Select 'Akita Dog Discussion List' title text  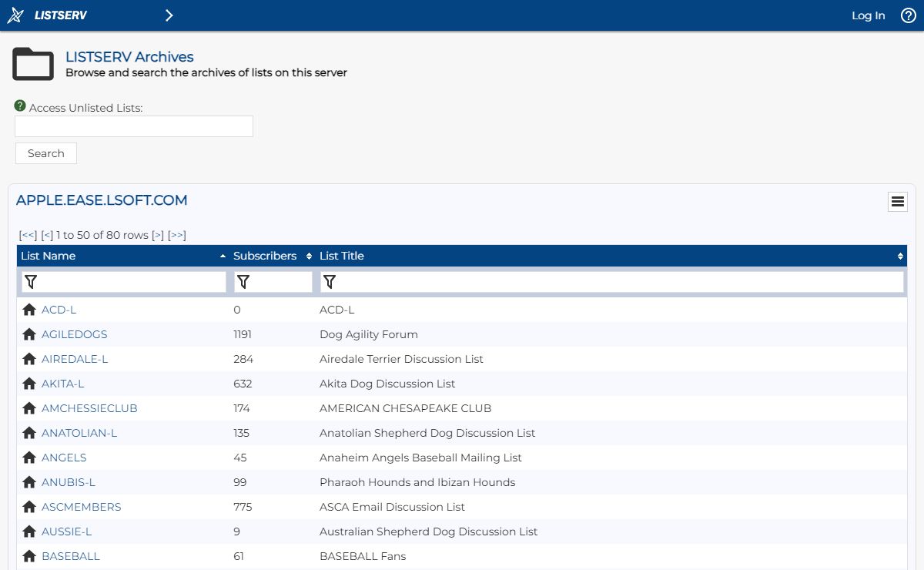(387, 384)
